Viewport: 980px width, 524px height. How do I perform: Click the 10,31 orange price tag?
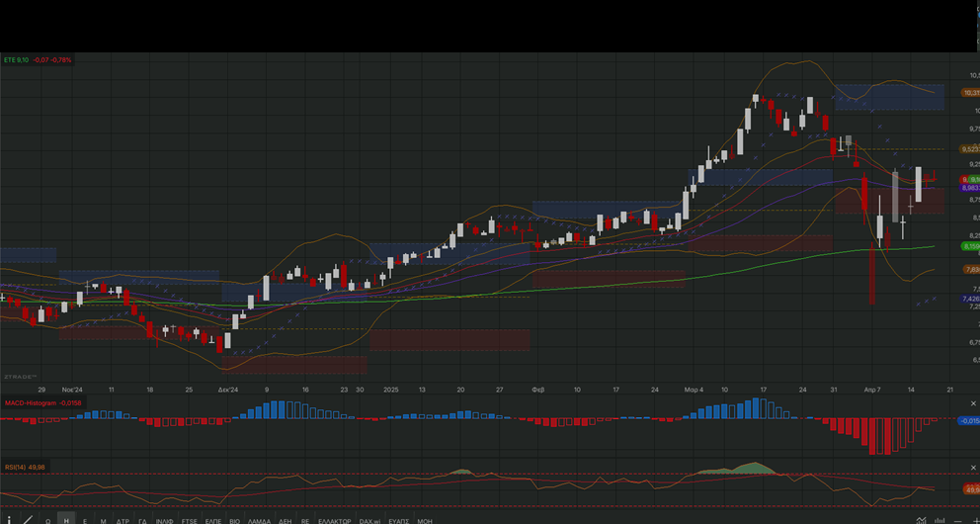click(x=971, y=93)
